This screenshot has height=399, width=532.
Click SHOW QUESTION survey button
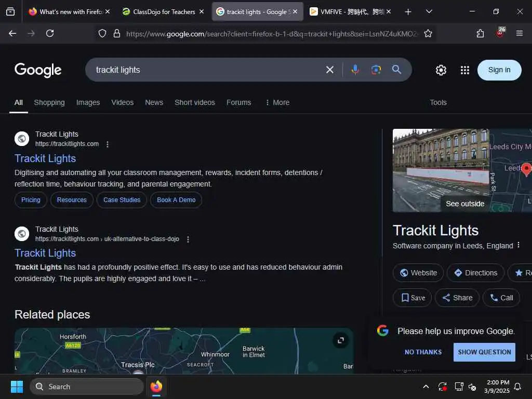click(x=484, y=352)
